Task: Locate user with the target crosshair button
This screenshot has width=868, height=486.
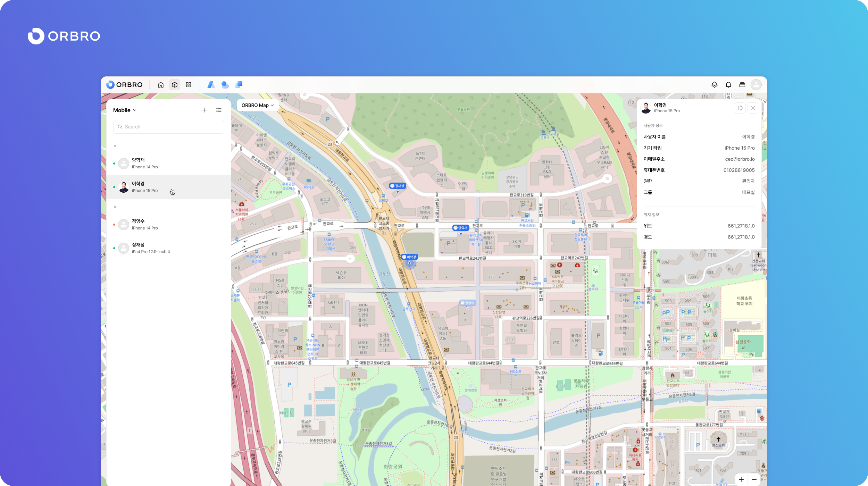Action: click(740, 108)
